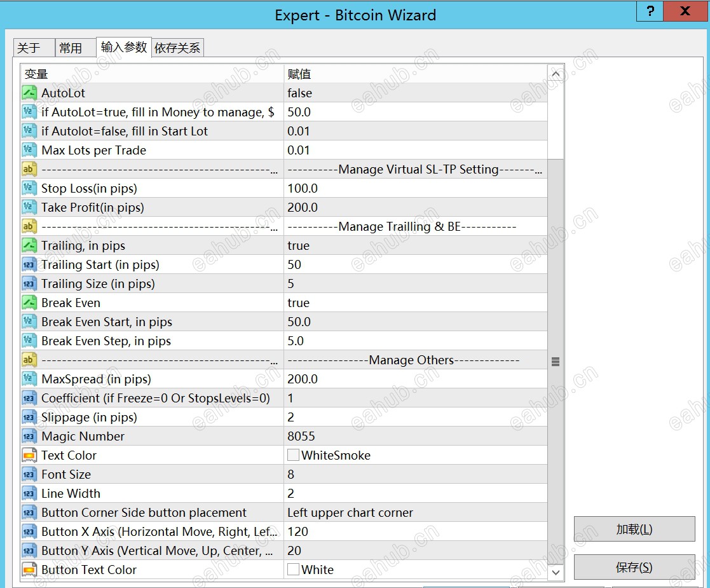Click the Stop Loss value 100.0
This screenshot has height=588, width=710.
click(303, 188)
